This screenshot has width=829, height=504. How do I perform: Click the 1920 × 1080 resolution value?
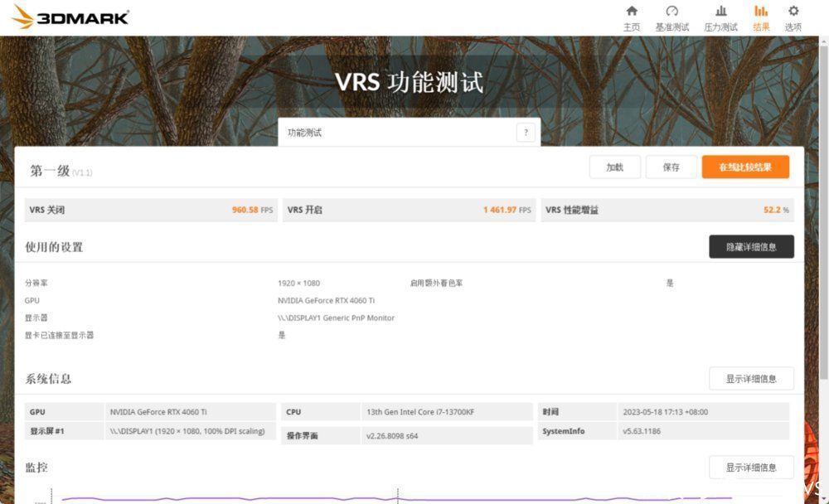298,283
